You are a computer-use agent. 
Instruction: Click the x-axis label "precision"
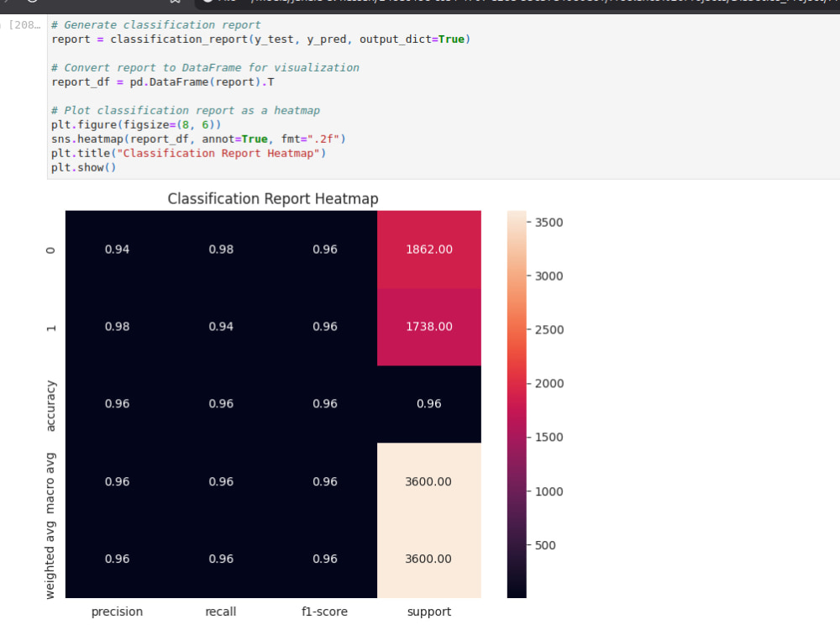click(118, 612)
